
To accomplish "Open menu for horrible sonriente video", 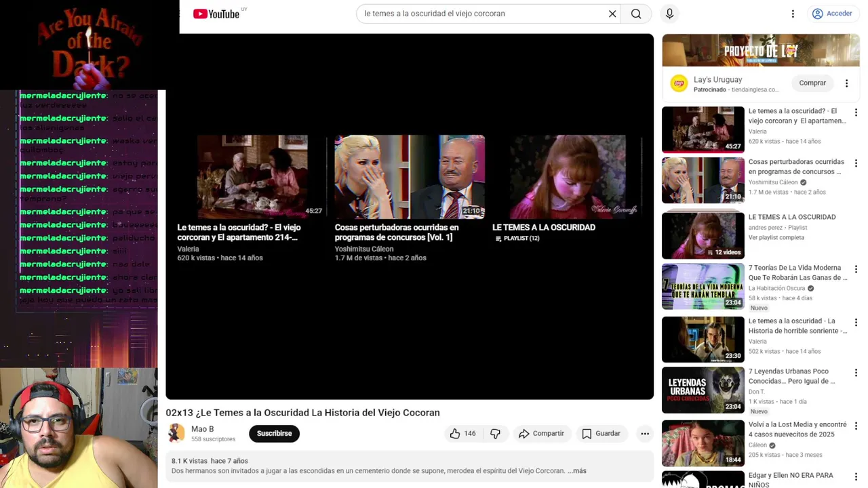I will point(856,323).
